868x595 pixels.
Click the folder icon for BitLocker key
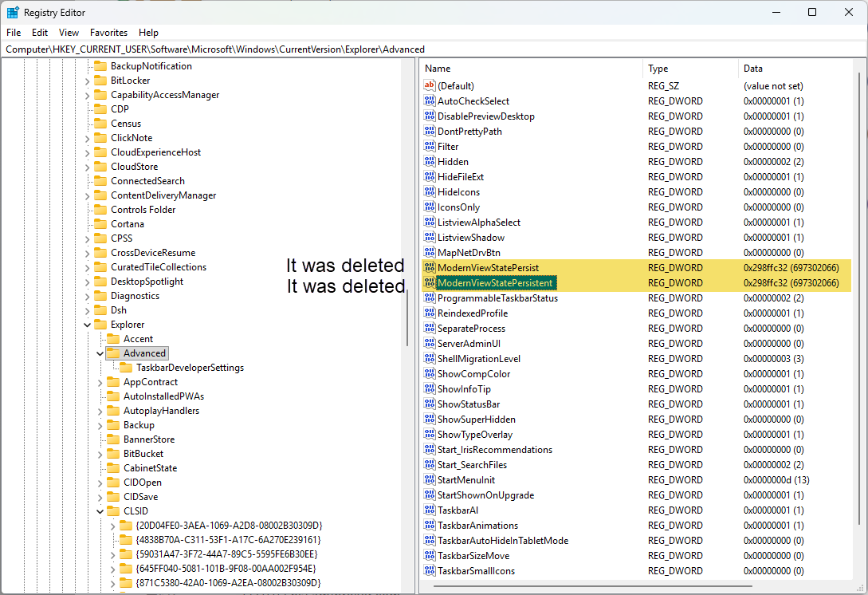[100, 81]
